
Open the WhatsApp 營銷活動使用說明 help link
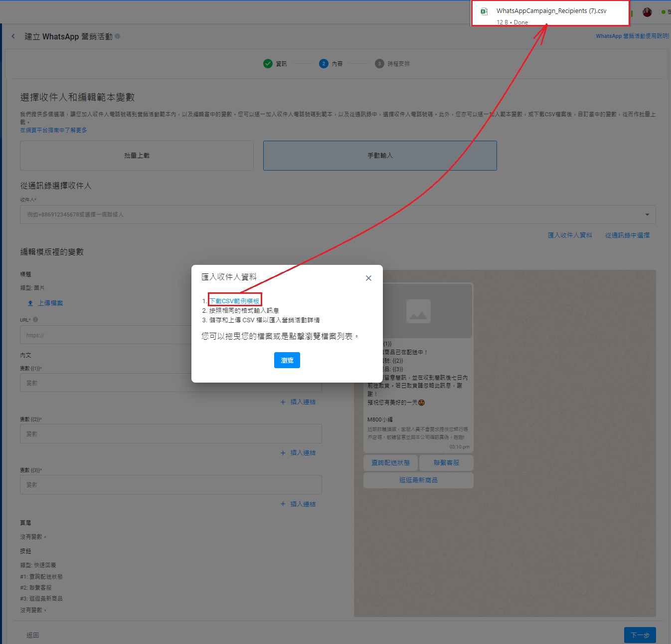(632, 36)
